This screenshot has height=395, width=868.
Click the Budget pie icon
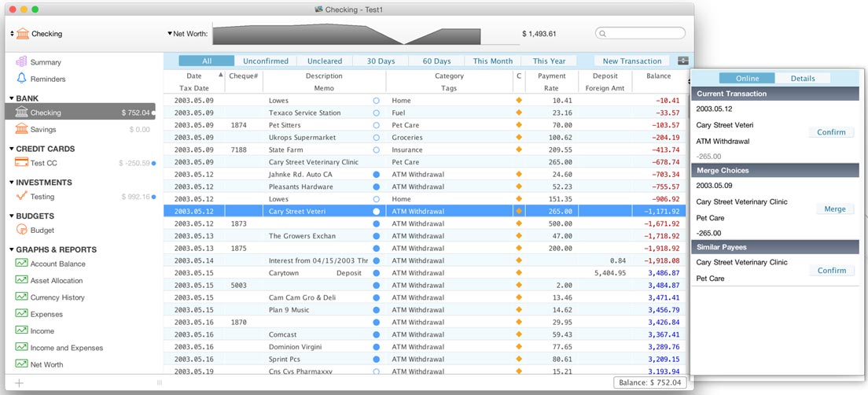[x=21, y=229]
